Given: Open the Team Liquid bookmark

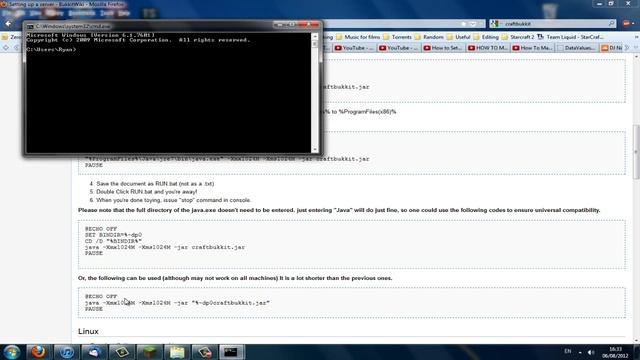Looking at the screenshot, I should (x=570, y=37).
